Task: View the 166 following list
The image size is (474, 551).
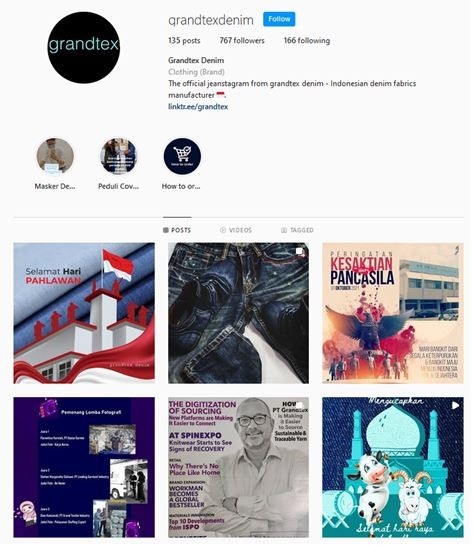Action: pos(307,40)
